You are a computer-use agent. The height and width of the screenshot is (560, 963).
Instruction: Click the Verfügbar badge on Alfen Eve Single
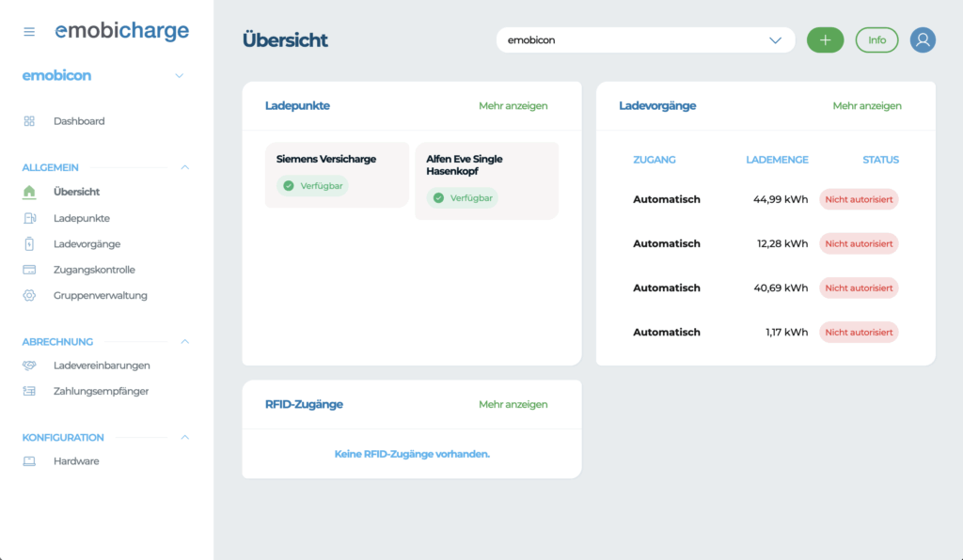(462, 197)
